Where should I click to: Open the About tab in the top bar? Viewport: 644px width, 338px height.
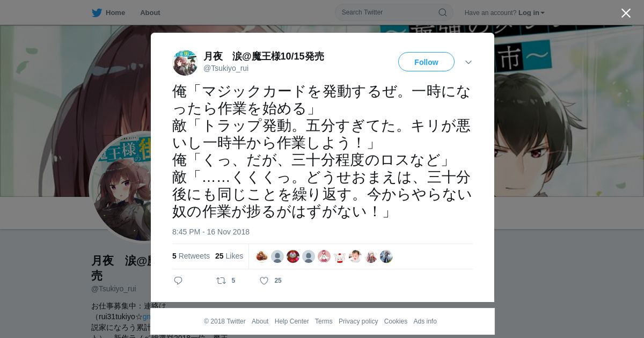click(x=150, y=13)
